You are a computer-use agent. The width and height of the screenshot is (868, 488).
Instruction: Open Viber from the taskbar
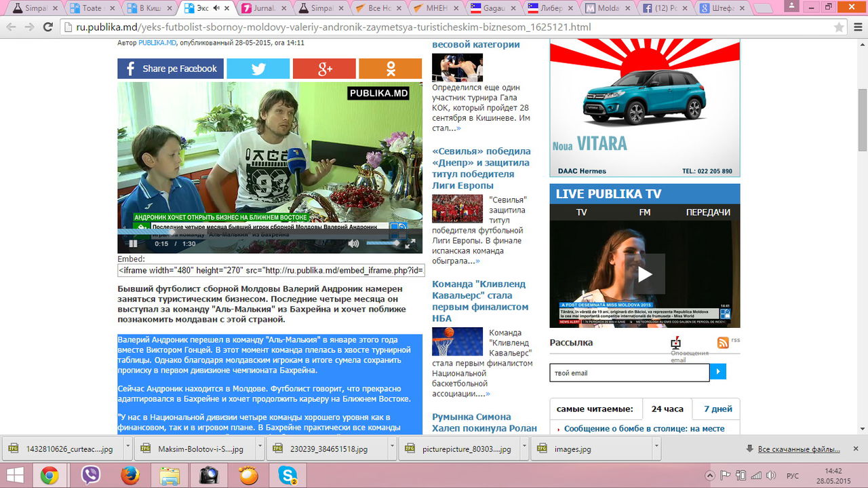(90, 475)
